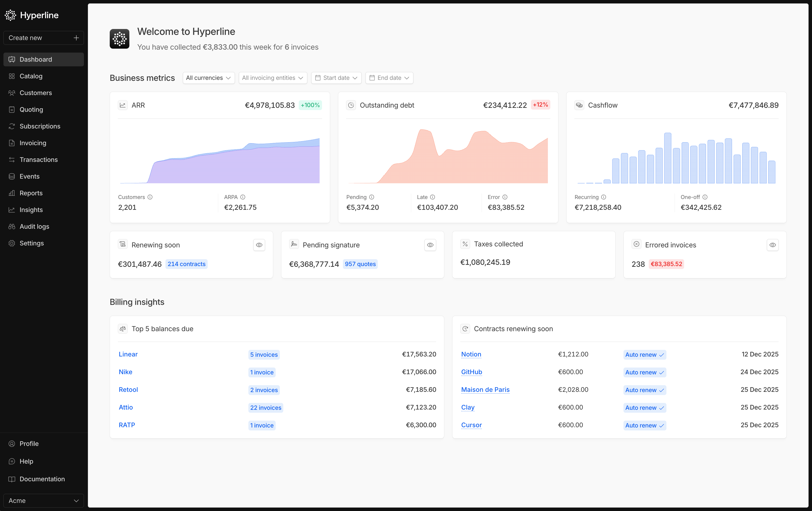Pick a Start date filter field
Screen dimensions: 812x511
(336, 78)
